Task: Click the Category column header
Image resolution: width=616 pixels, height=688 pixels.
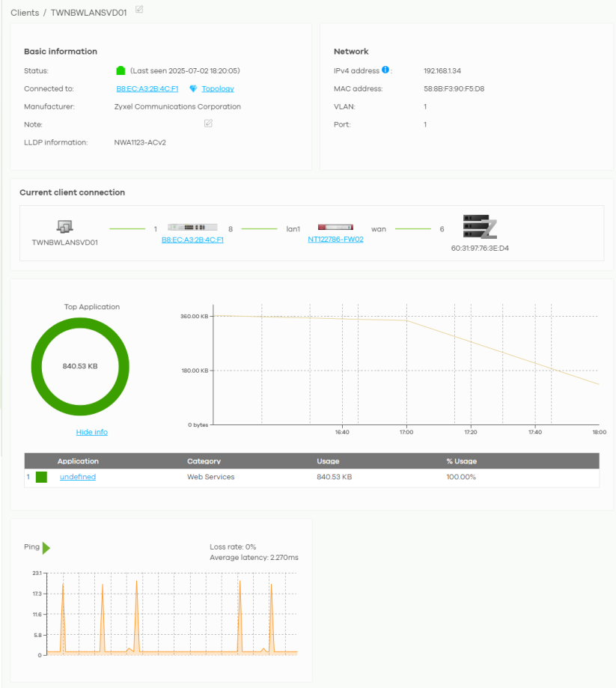Action: 204,461
